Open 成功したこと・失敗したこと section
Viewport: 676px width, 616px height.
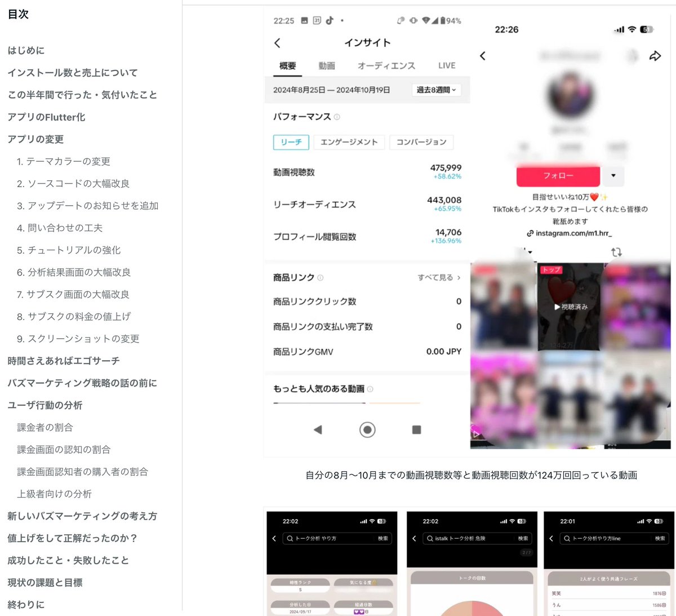click(x=68, y=560)
